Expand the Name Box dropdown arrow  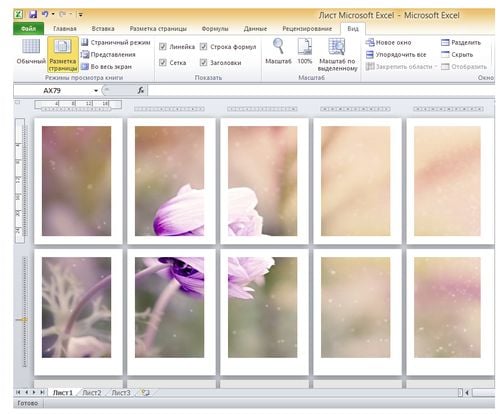click(x=96, y=91)
